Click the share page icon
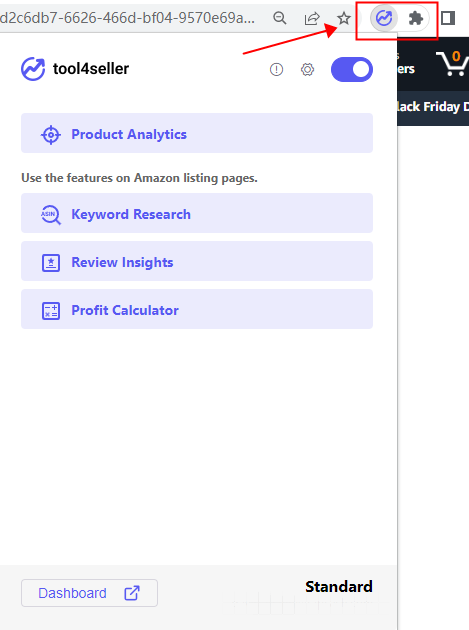The width and height of the screenshot is (469, 630). pyautogui.click(x=312, y=18)
